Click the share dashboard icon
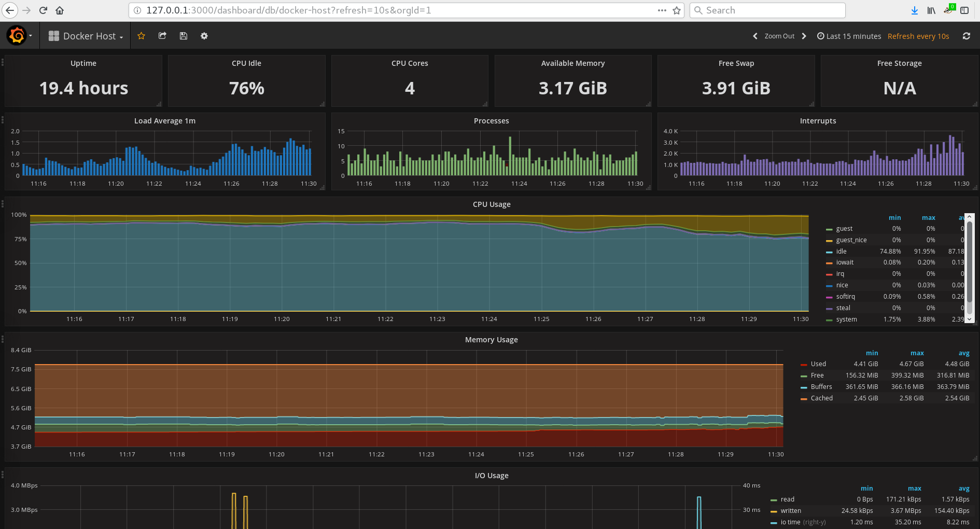980x529 pixels. (x=162, y=36)
